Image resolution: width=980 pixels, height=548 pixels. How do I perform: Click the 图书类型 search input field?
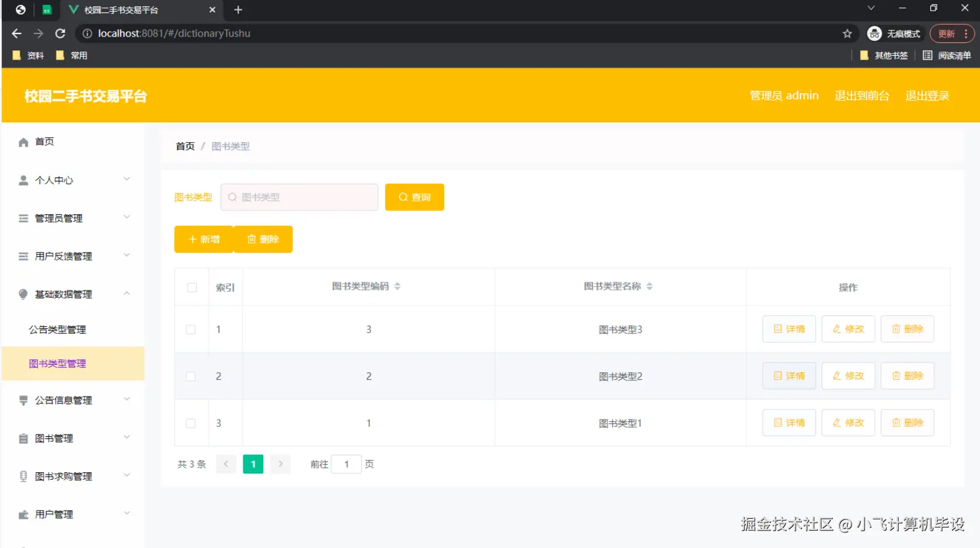click(x=299, y=197)
